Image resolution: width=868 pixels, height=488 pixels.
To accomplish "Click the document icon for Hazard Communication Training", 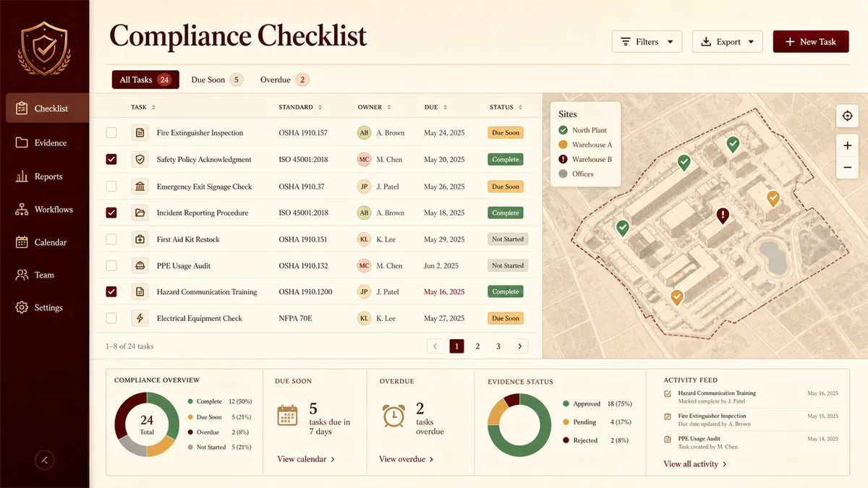I will (x=140, y=292).
